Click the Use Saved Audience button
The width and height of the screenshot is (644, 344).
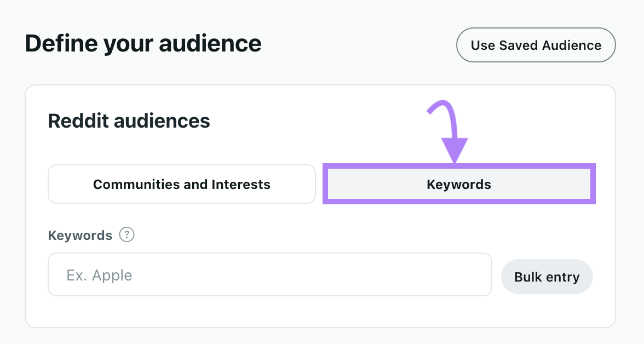pos(536,45)
